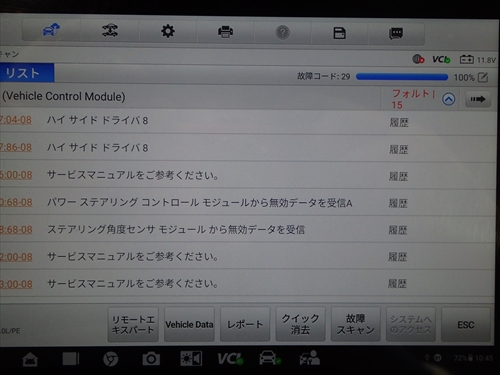Tap the edit pencil icon beside 100%
500x375 pixels.
[x=483, y=77]
